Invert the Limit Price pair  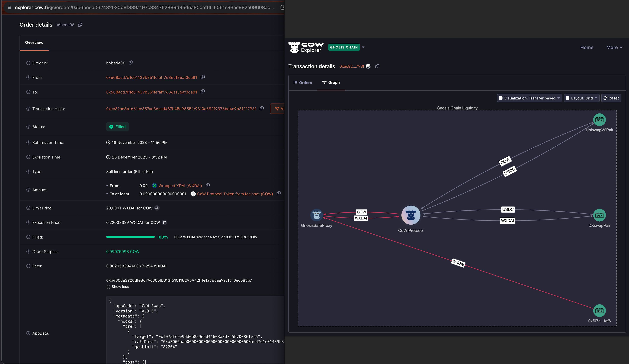coord(157,208)
